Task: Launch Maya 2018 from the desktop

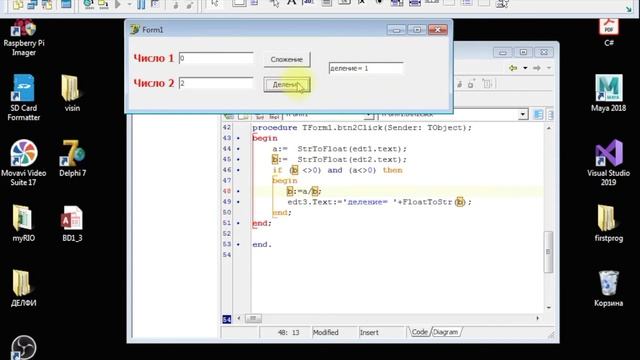Action: point(608,93)
